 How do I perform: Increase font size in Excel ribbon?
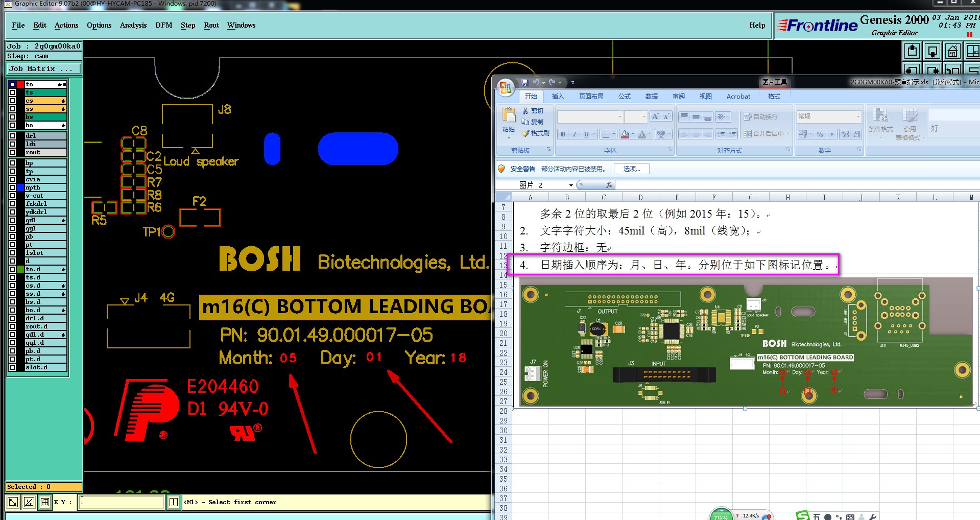coord(656,116)
